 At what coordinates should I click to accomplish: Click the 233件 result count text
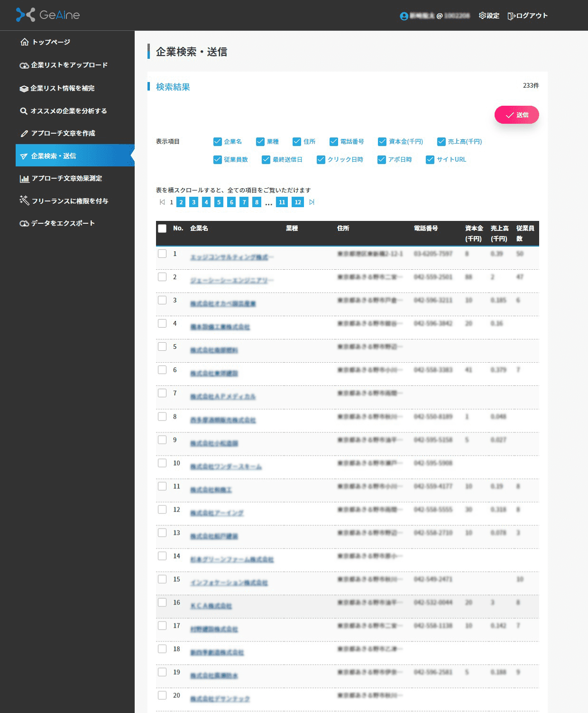531,86
